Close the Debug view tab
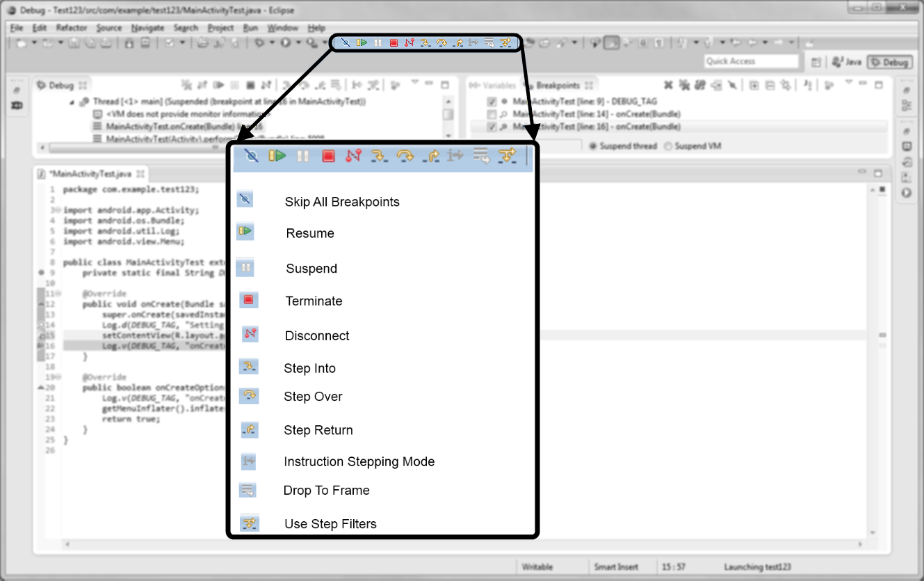This screenshot has height=581, width=924. [x=82, y=86]
